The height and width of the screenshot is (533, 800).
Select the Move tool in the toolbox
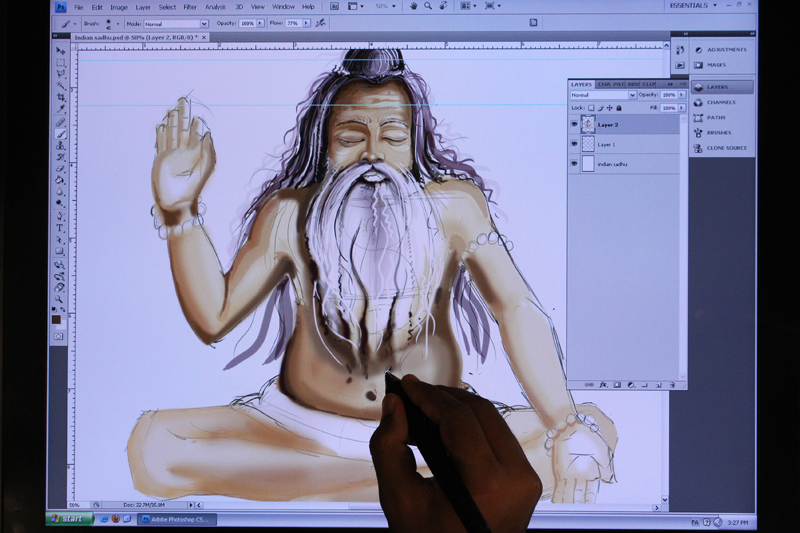[60, 50]
